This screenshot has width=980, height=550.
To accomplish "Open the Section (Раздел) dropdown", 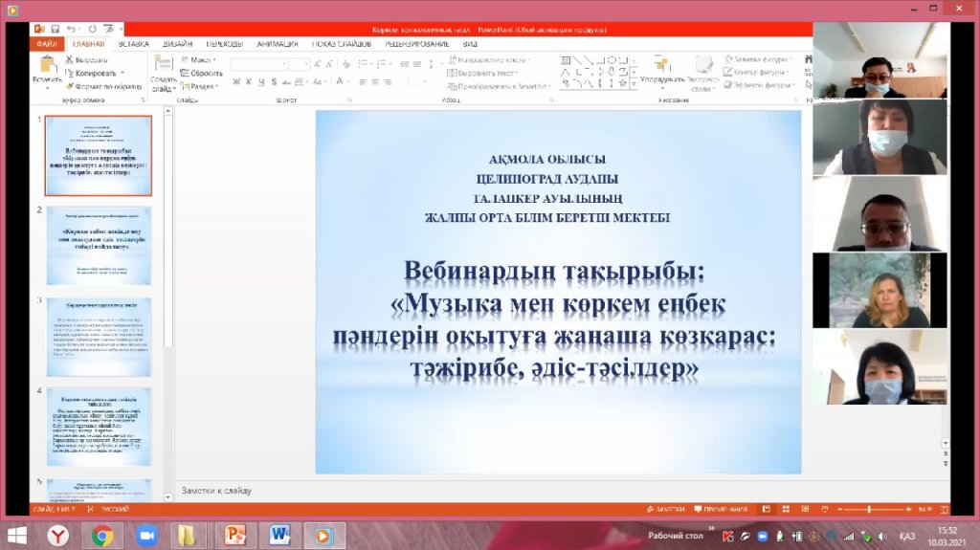I will coord(200,85).
